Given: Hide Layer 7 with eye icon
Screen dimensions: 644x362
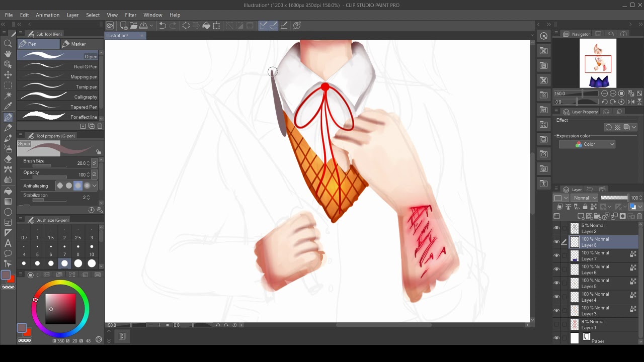Looking at the screenshot, I should coord(556,255).
